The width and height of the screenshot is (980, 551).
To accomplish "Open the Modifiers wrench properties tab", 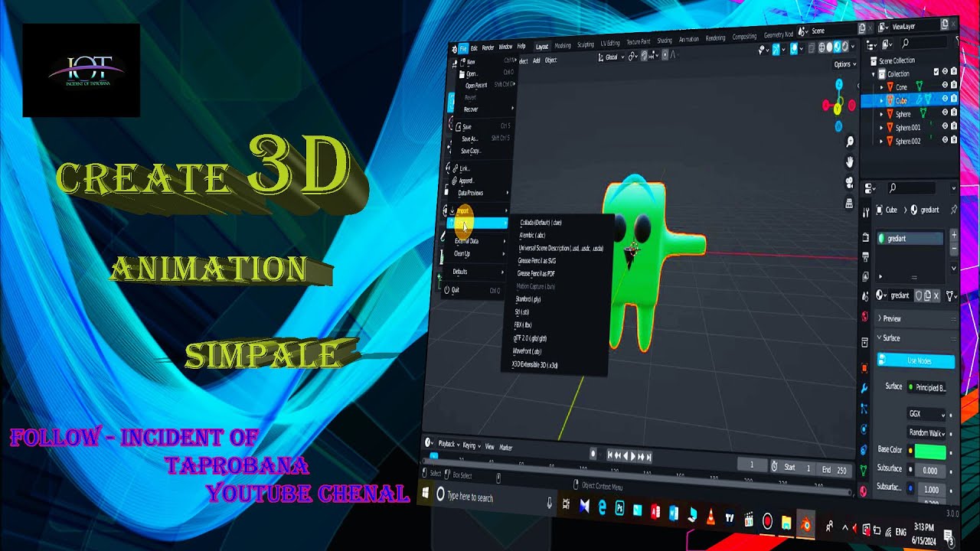I will coord(864,389).
